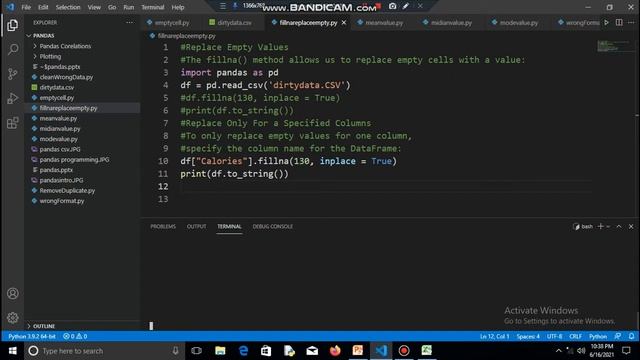Click the Windows Start button
The image size is (640, 360).
[x=13, y=351]
